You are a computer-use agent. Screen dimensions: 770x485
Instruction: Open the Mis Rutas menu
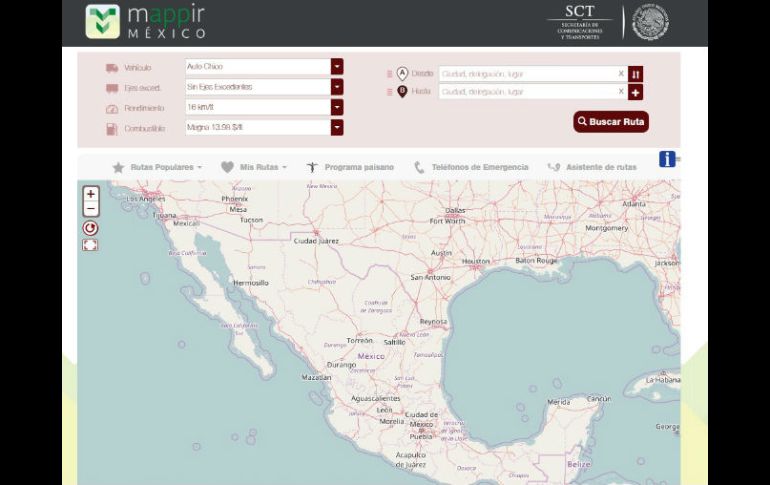pyautogui.click(x=255, y=167)
